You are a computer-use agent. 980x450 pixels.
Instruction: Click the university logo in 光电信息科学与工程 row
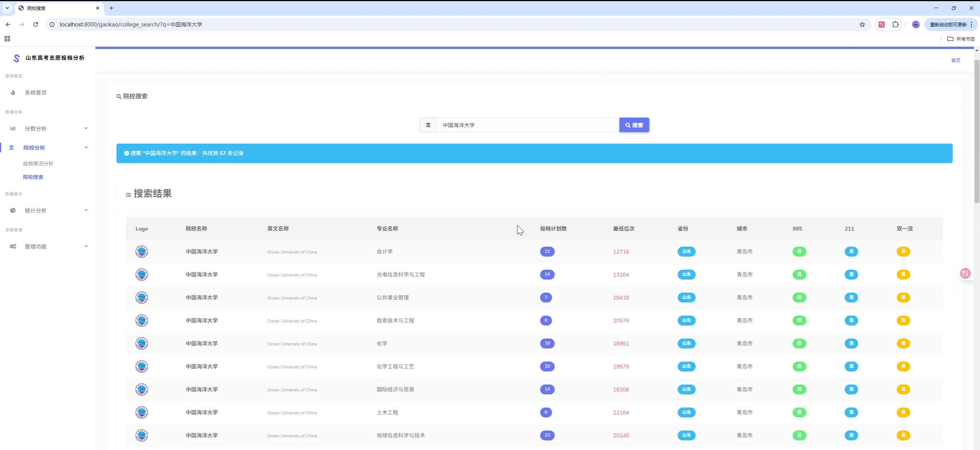click(142, 275)
